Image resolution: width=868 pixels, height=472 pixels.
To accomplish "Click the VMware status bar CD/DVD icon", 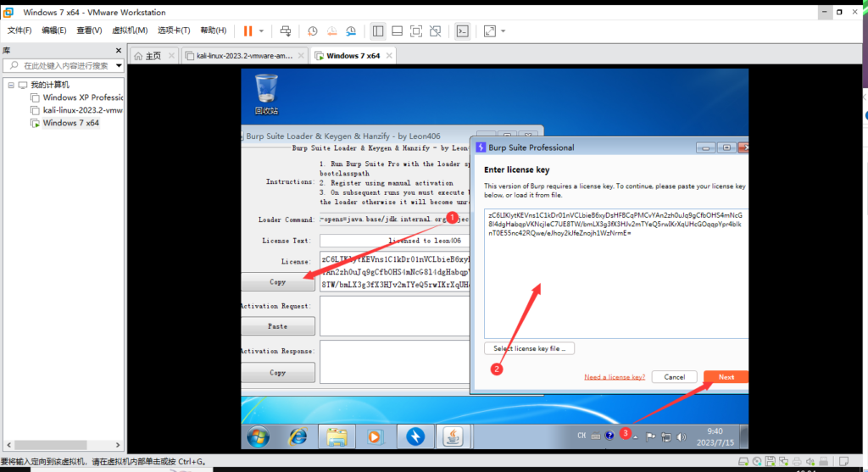I will point(757,461).
